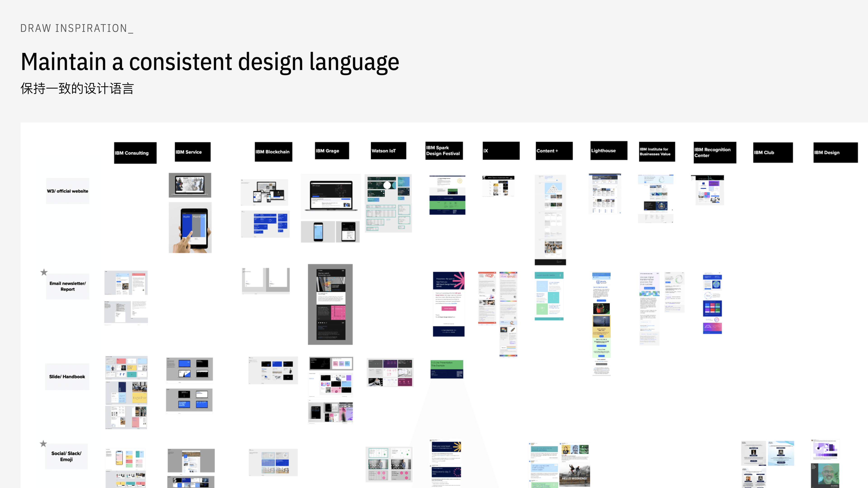Screen dimensions: 868x488
Task: Open the Watson IoT social assets thumbnail
Action: (x=389, y=465)
